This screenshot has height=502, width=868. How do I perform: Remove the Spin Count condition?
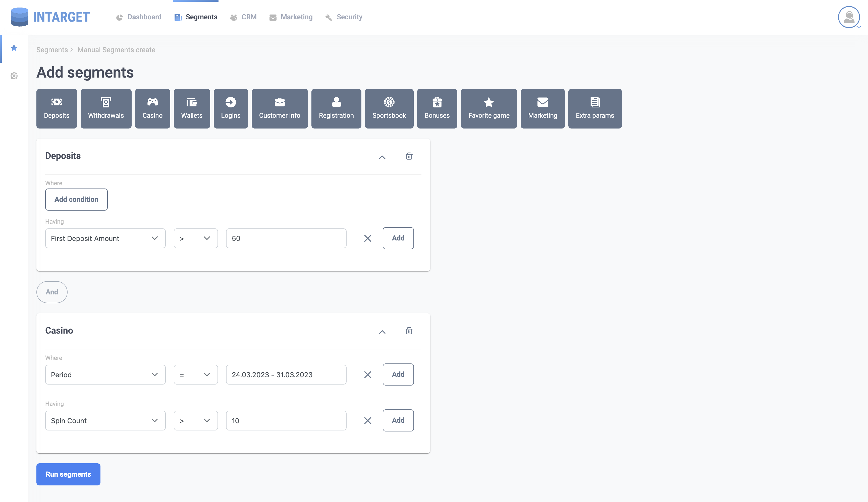click(368, 420)
